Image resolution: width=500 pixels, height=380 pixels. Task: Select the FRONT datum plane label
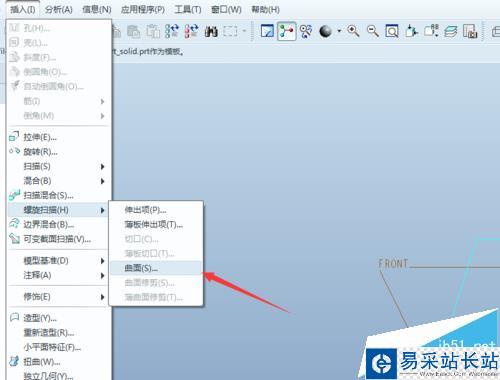(393, 264)
